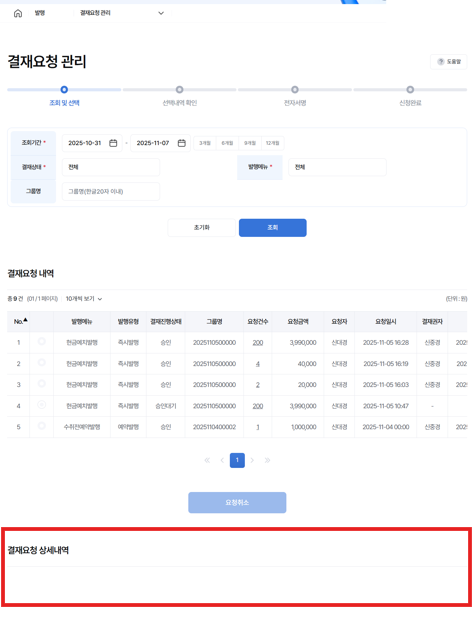Open the end date calendar picker icon
The width and height of the screenshot is (476, 621).
[182, 143]
